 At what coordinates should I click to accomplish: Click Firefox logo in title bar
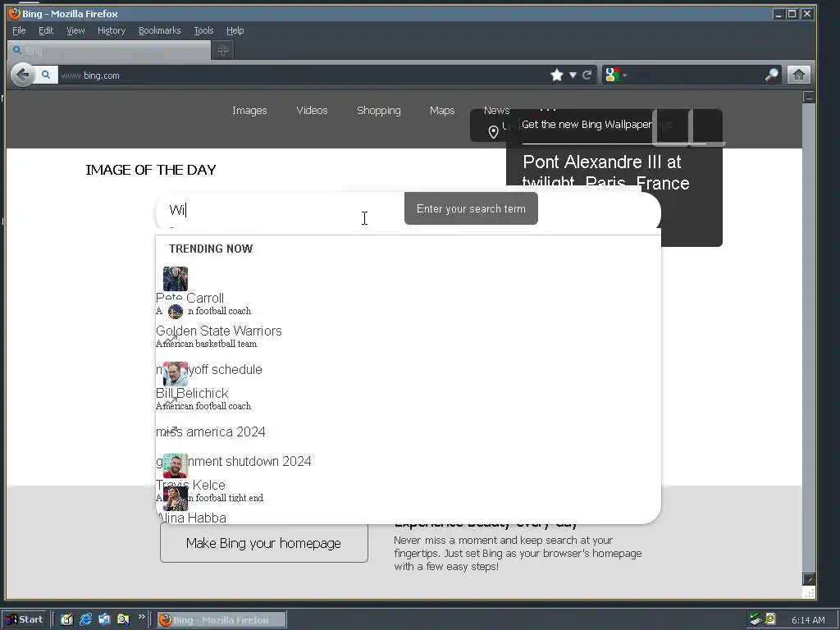15,13
